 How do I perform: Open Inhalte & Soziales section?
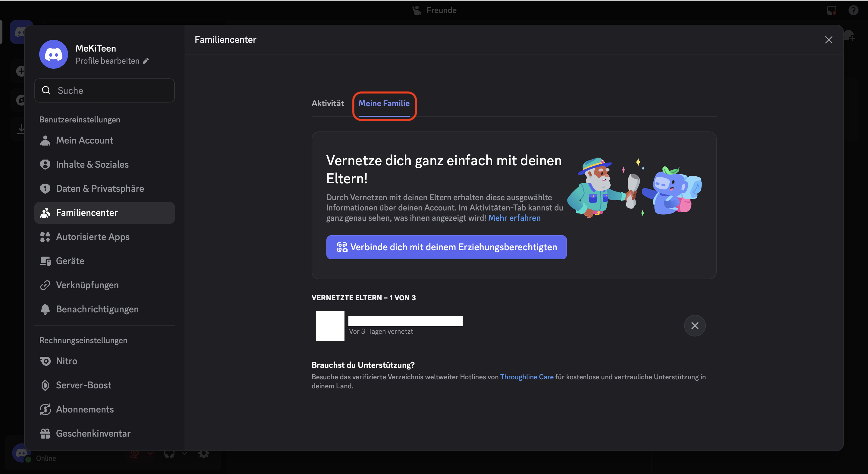pyautogui.click(x=92, y=164)
